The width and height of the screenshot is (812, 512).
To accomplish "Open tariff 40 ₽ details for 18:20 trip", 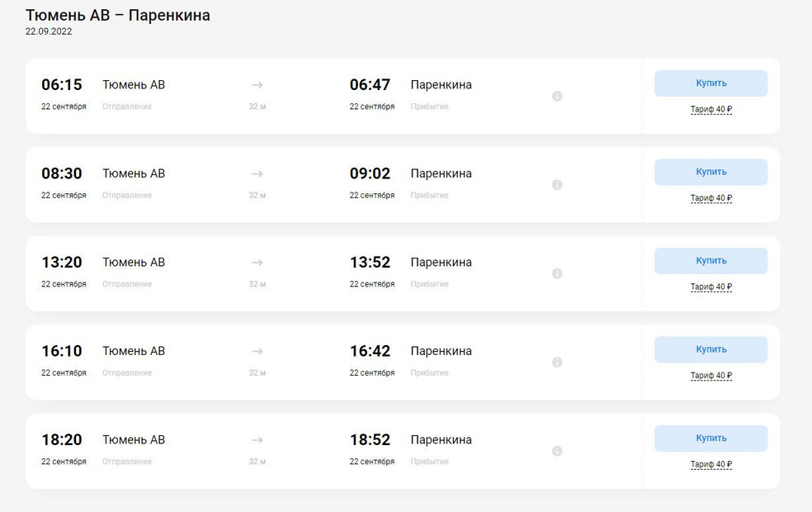I will (x=711, y=465).
